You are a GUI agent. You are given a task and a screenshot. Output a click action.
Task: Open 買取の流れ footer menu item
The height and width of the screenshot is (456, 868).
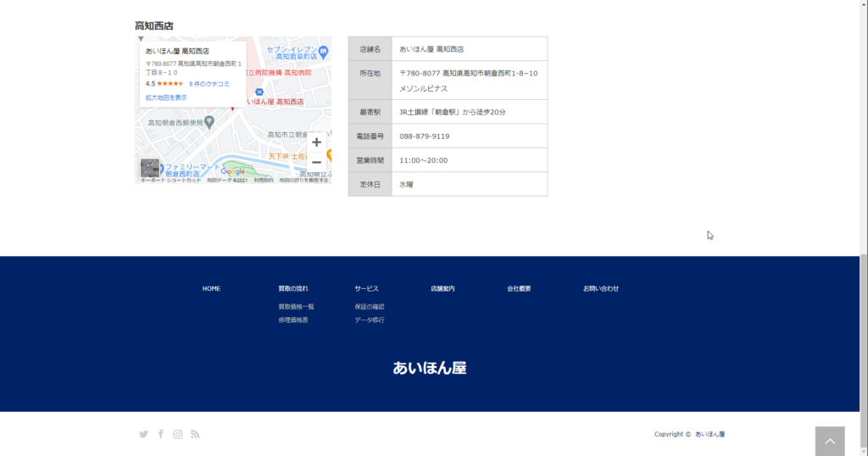(x=293, y=288)
